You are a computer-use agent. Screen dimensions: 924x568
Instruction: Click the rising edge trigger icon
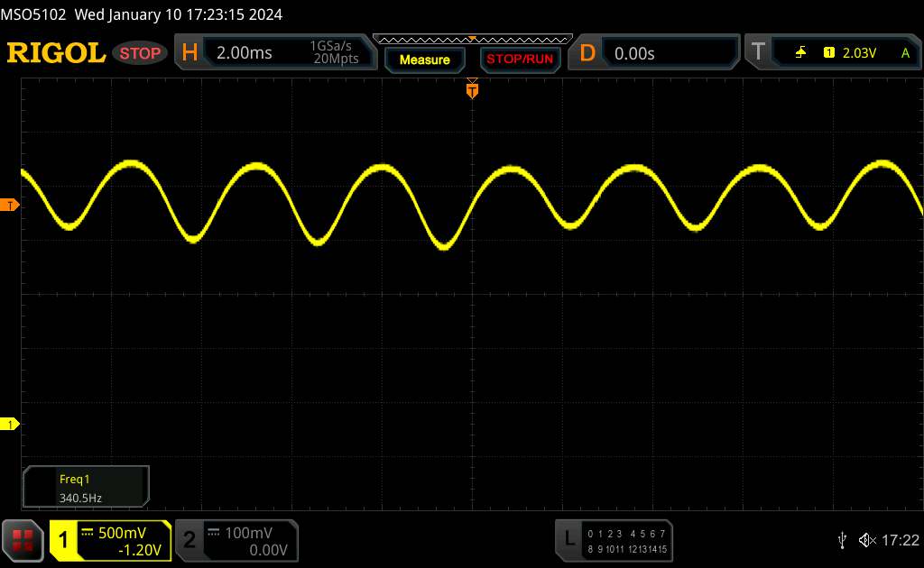[x=800, y=53]
